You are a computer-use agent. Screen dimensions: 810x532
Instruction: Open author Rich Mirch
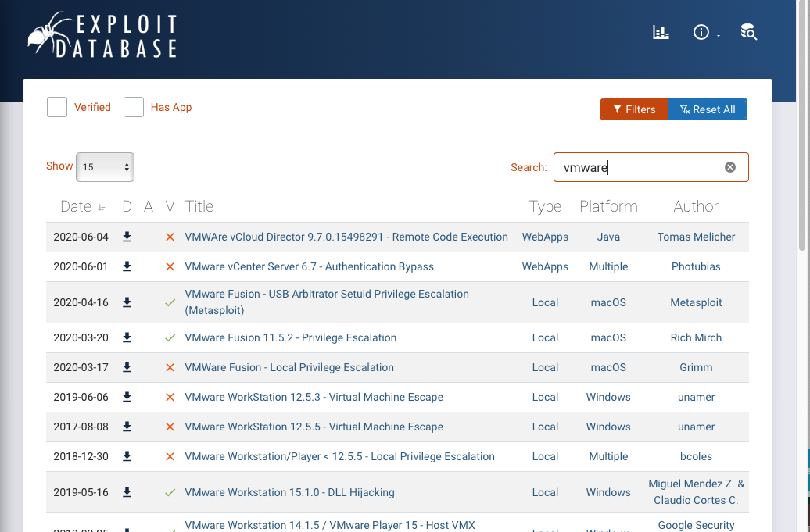coord(696,337)
